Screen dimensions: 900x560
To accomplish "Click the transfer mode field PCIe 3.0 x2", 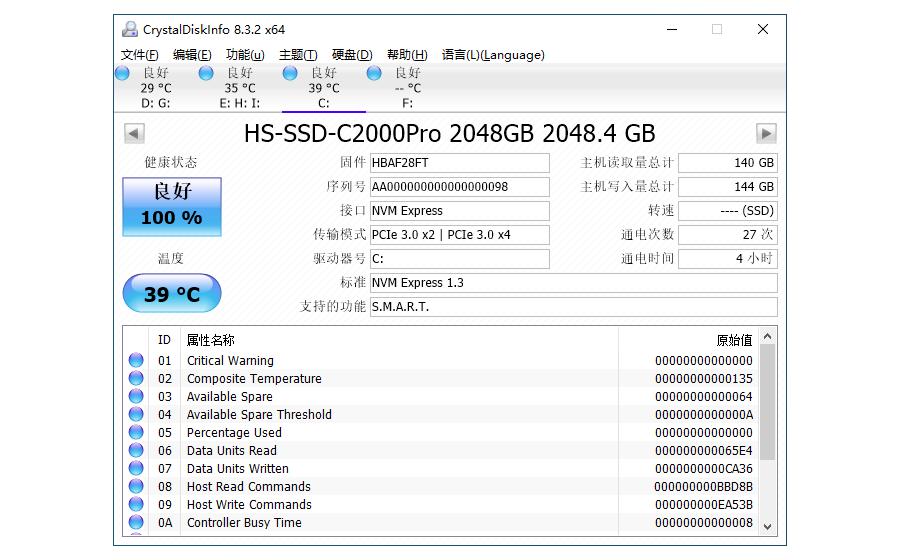I will [x=459, y=235].
